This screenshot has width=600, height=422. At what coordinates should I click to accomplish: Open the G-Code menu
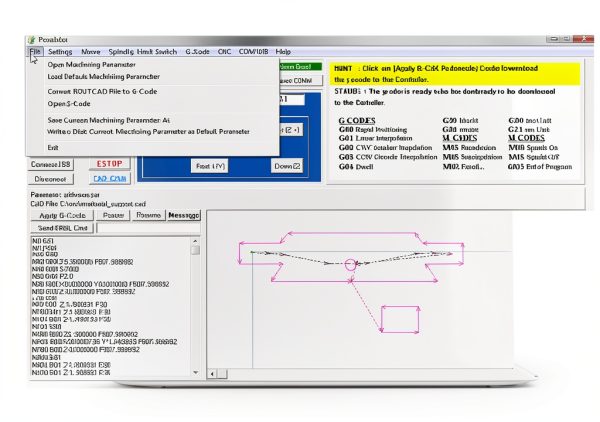[x=197, y=52]
